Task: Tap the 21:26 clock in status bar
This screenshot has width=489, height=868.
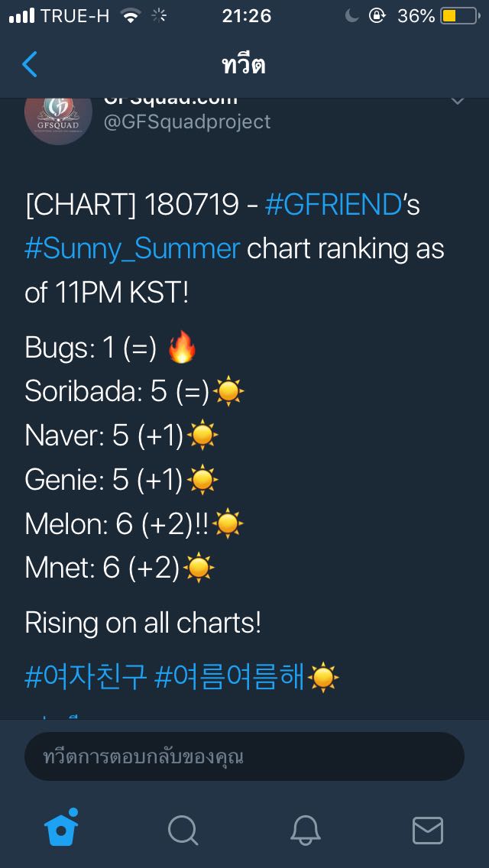Action: [247, 16]
